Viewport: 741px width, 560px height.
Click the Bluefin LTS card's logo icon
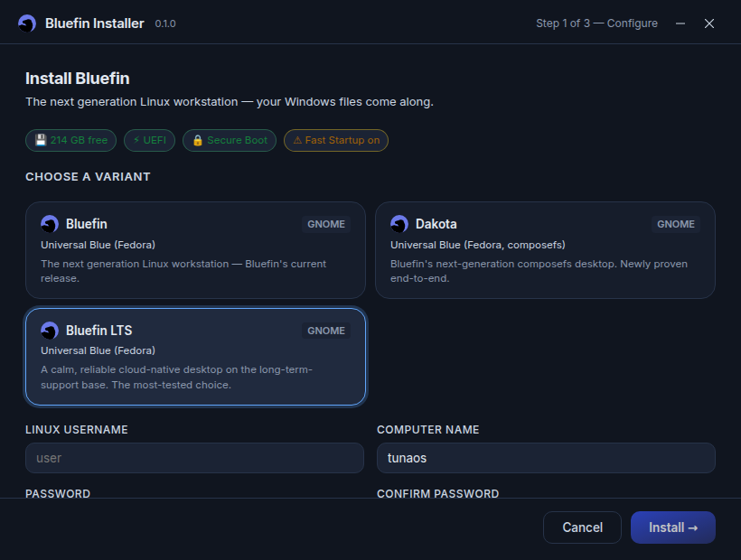click(x=50, y=331)
